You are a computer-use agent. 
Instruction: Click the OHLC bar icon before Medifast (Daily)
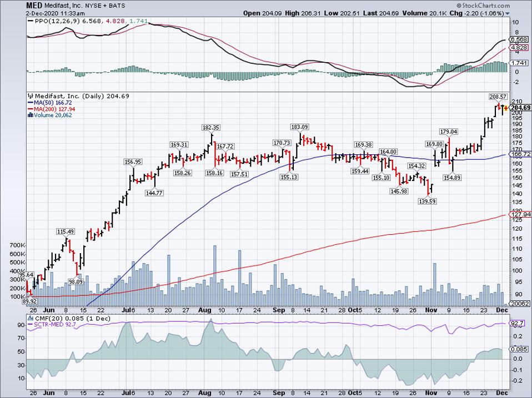31,96
